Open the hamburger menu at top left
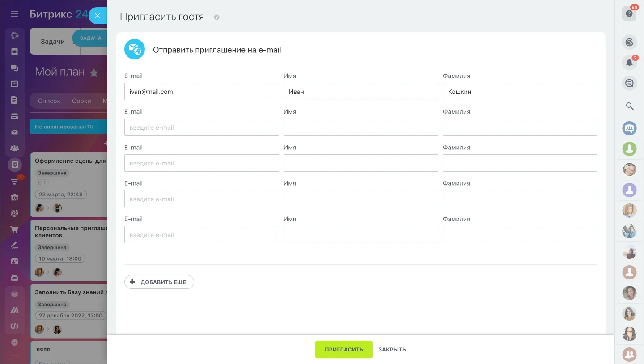 tap(15, 14)
